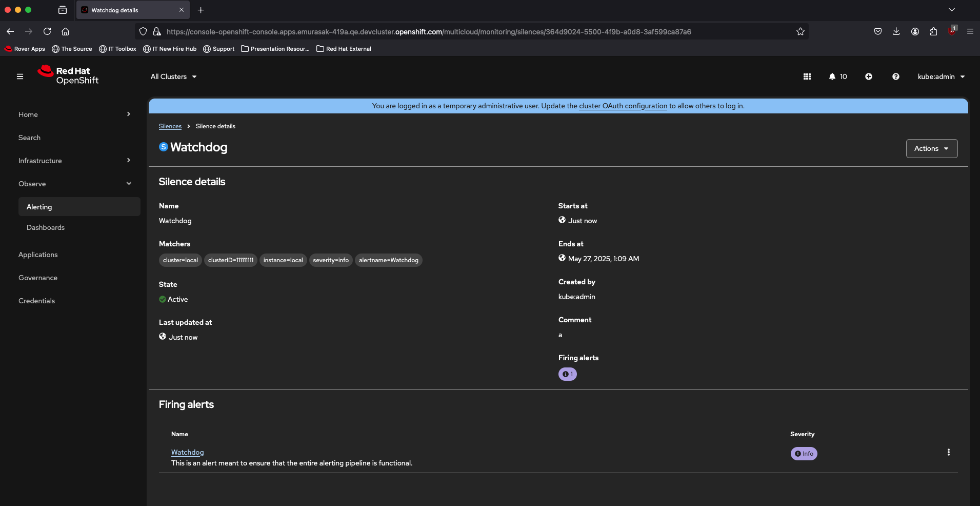Viewport: 980px width, 506px height.
Task: Open the help question mark menu
Action: [x=896, y=76]
